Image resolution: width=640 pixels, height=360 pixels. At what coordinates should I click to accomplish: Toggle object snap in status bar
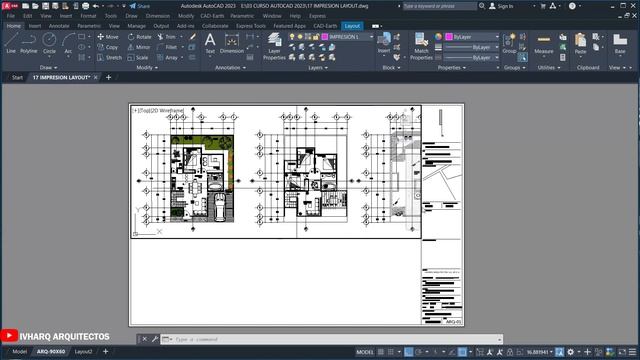point(462,352)
